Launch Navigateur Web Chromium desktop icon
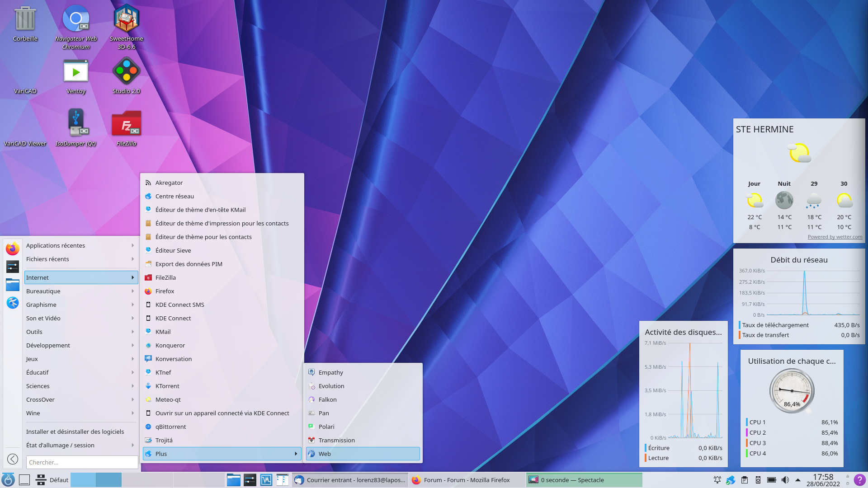868x488 pixels. (x=76, y=26)
